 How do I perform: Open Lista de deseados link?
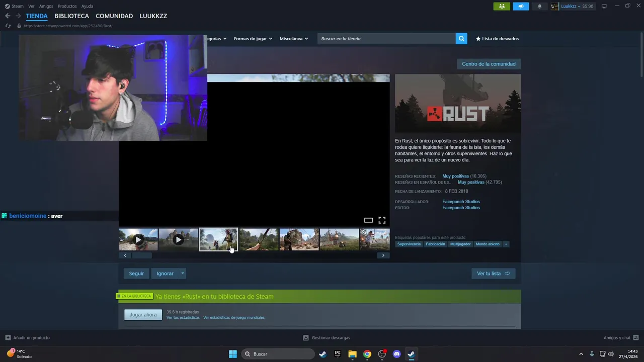tap(497, 39)
